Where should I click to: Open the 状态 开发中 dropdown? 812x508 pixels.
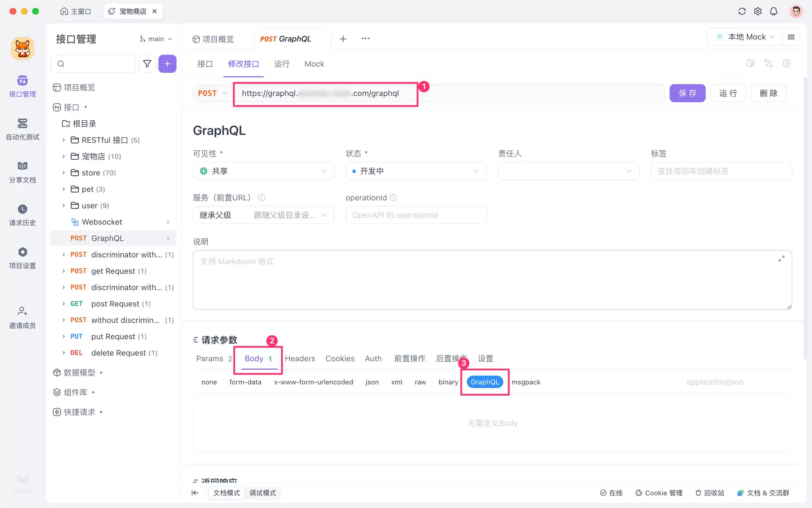[416, 171]
